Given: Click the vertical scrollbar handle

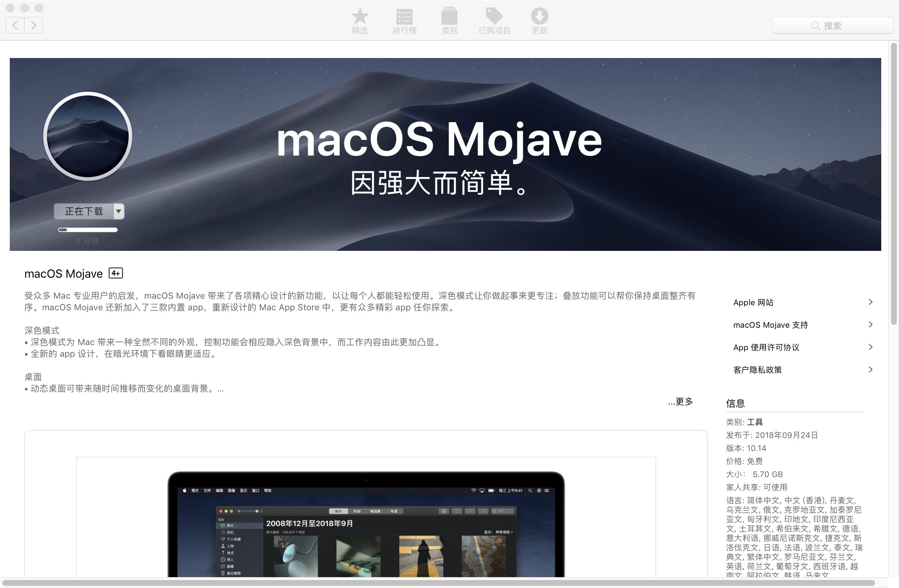Looking at the screenshot, I should pyautogui.click(x=893, y=184).
